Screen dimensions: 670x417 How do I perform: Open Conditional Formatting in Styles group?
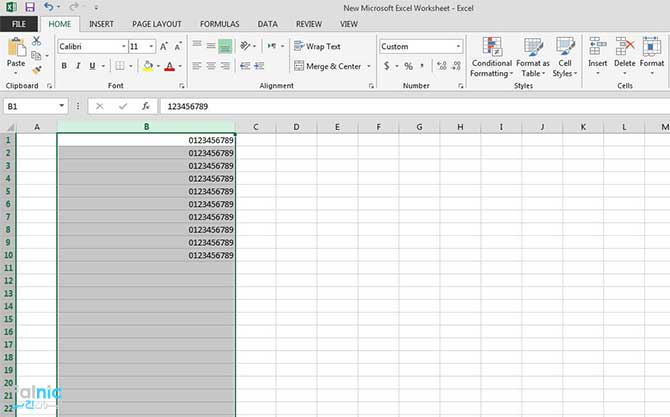click(x=491, y=56)
